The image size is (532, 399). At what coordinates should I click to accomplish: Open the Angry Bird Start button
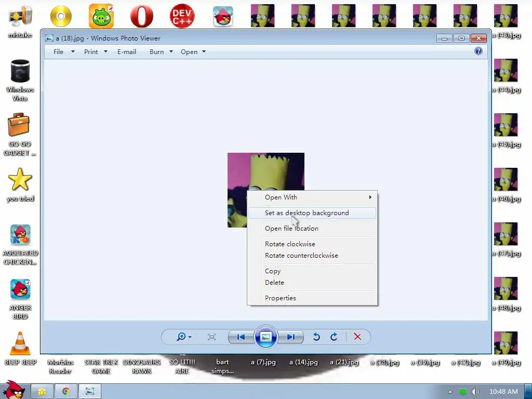pyautogui.click(x=14, y=390)
